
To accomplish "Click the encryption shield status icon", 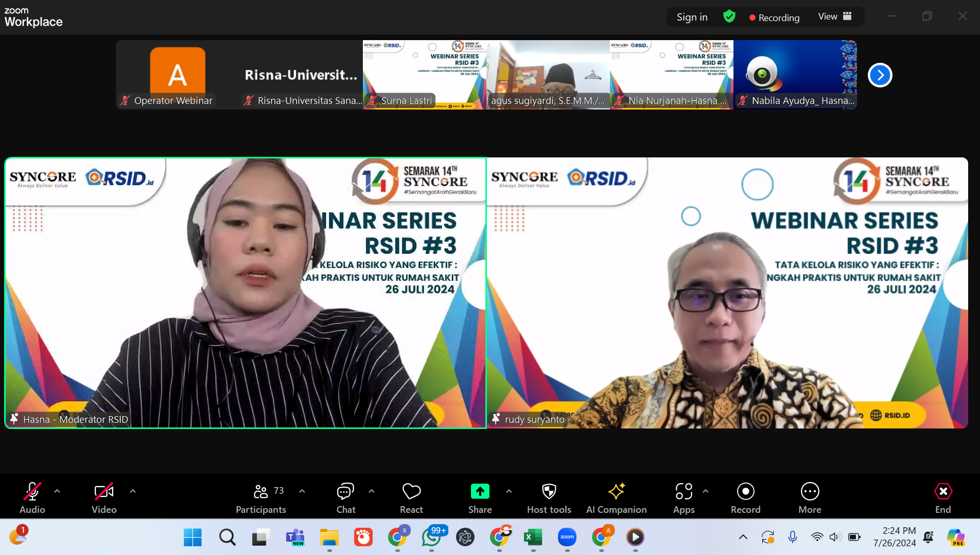I will point(729,16).
